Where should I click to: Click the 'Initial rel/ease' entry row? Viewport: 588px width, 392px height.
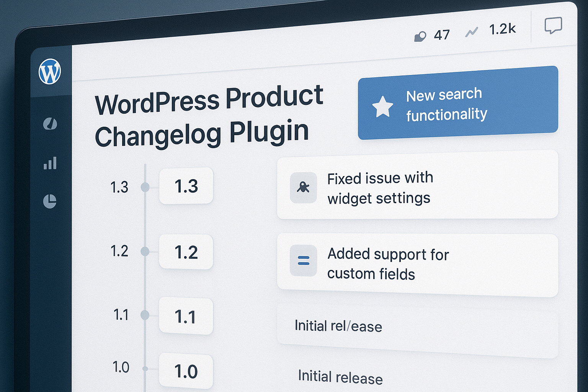click(417, 330)
